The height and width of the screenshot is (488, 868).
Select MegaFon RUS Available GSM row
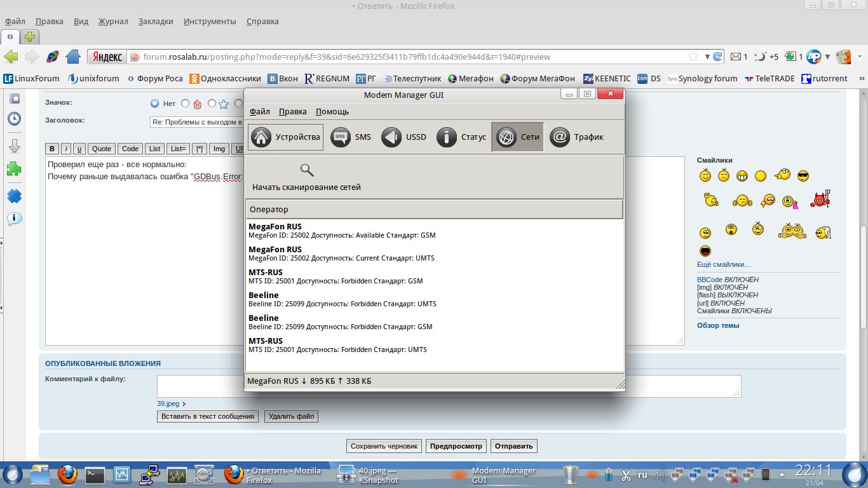coord(434,231)
